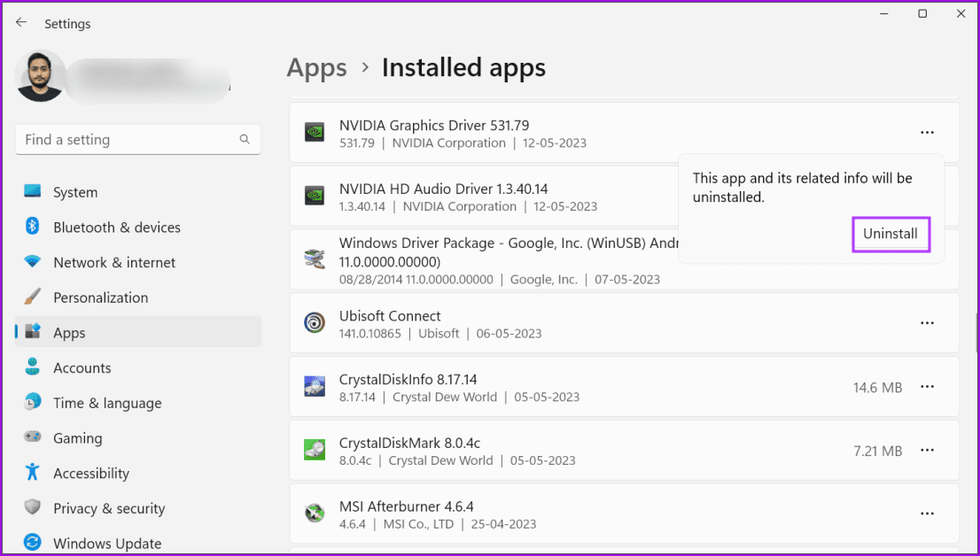Open more options for NVIDIA Graphics Driver
This screenshot has height=556, width=980.
pyautogui.click(x=927, y=133)
